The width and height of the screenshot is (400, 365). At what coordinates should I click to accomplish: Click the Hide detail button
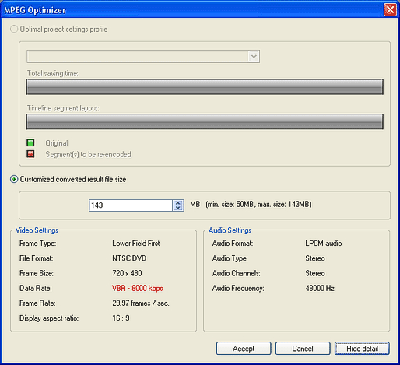[362, 349]
